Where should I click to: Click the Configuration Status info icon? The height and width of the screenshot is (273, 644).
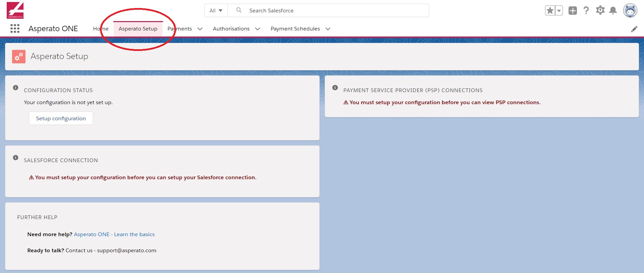(15, 87)
